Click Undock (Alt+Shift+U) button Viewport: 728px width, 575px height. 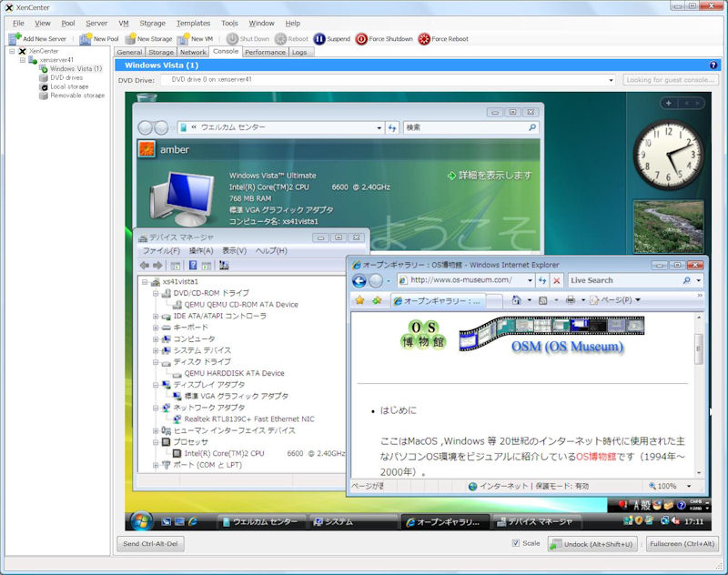[x=592, y=544]
